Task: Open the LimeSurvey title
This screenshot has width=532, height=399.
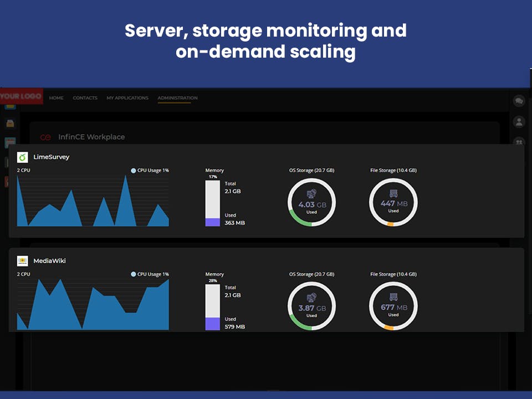Action: [51, 157]
